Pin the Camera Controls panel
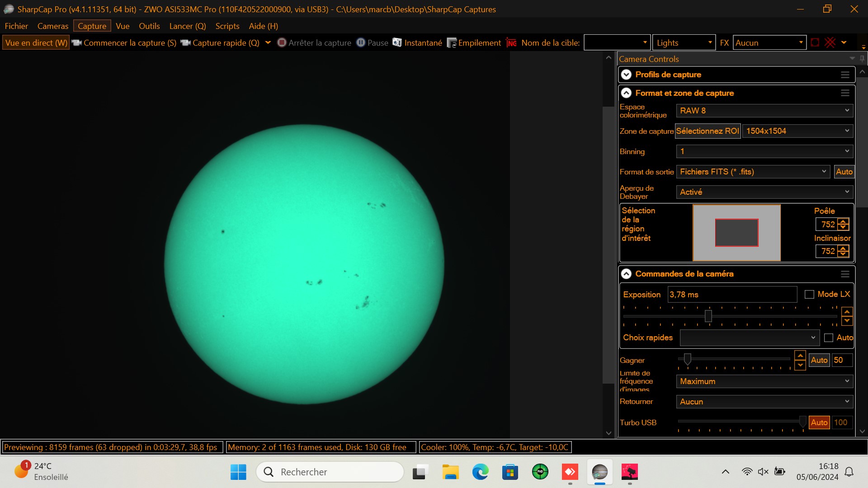 tap(862, 59)
